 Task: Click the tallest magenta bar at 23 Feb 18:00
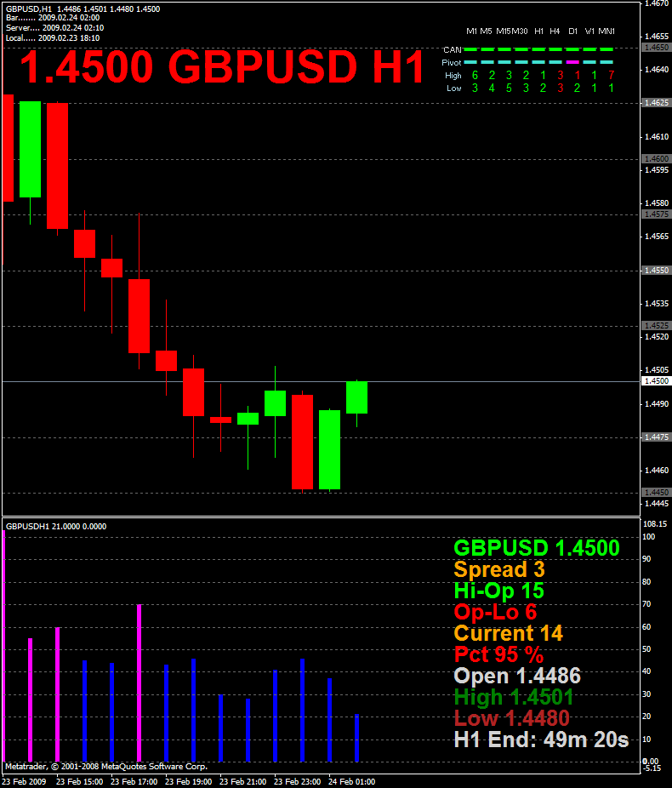pos(140,683)
